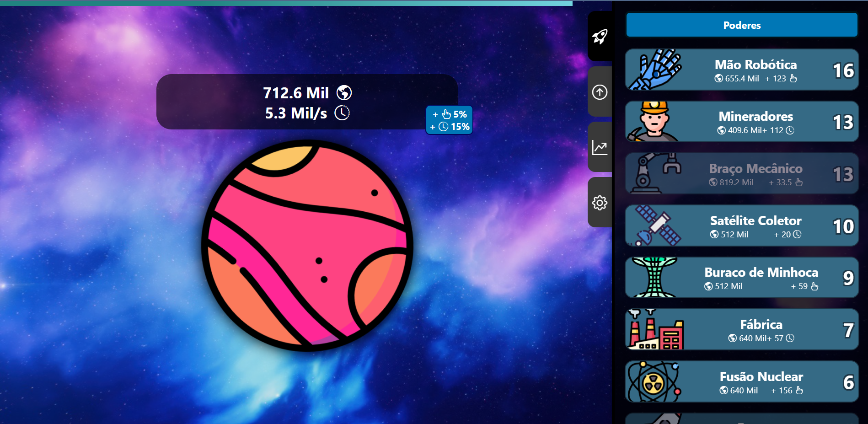Click the big pink planet
The width and height of the screenshot is (868, 424).
point(307,246)
